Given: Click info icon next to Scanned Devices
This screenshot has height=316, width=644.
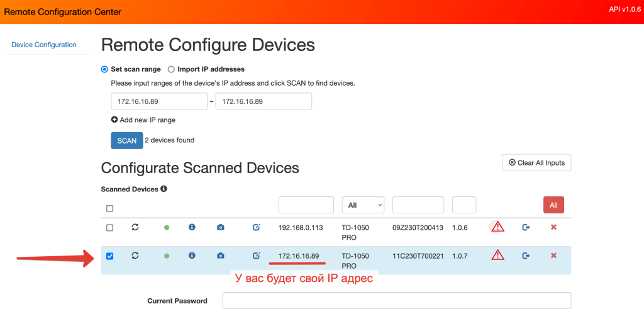Looking at the screenshot, I should (x=164, y=189).
